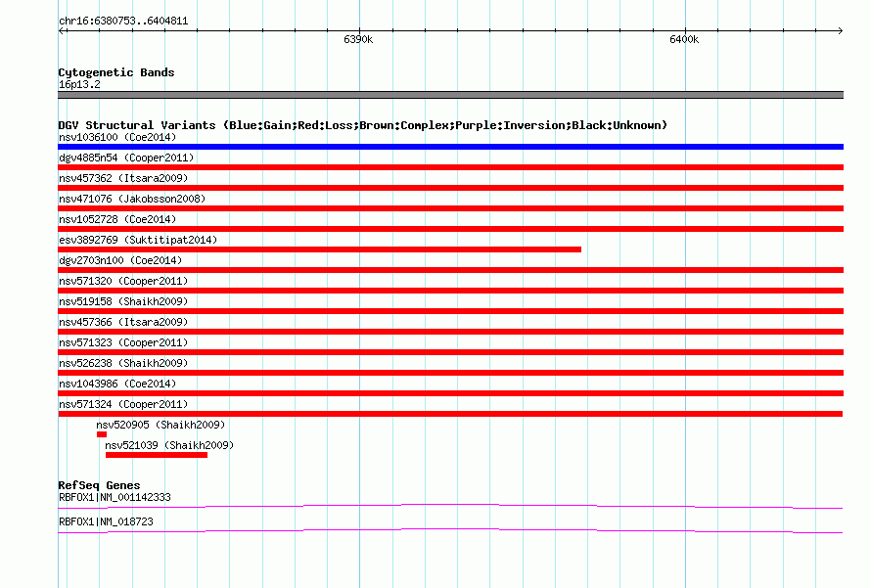Open the nsv521039 (Shaikh2009) variant label
The height and width of the screenshot is (588, 871).
tap(169, 445)
